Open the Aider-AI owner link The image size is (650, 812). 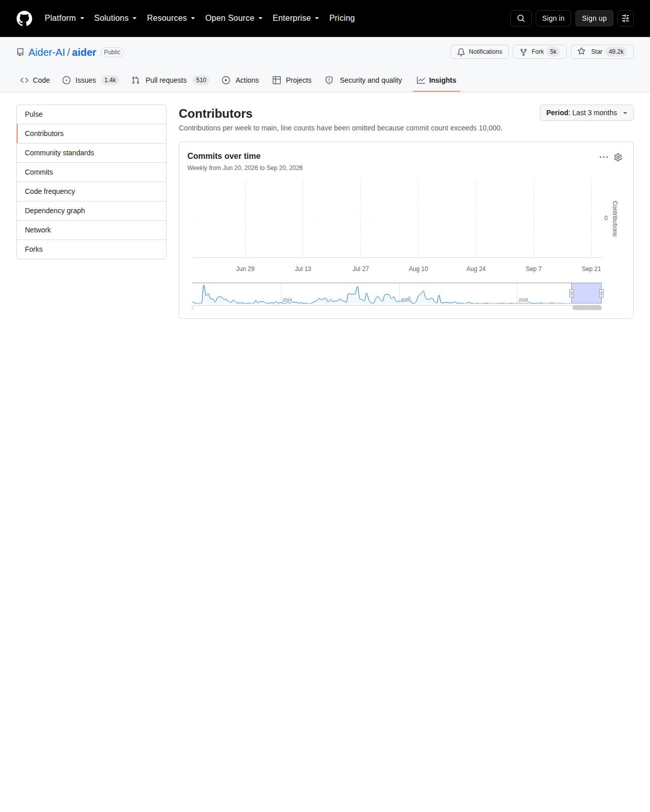(47, 52)
